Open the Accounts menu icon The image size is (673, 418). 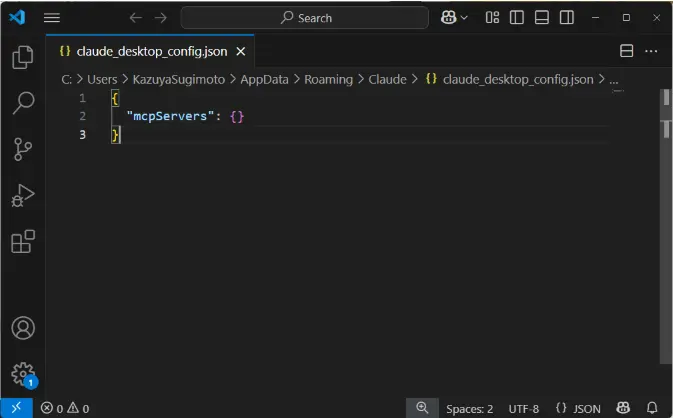(22, 328)
